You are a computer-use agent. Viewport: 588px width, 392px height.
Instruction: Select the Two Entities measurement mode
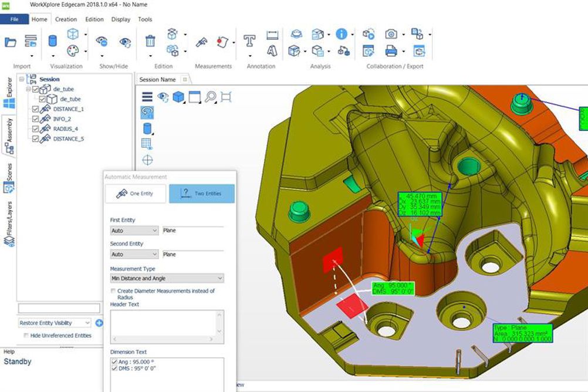pos(202,194)
